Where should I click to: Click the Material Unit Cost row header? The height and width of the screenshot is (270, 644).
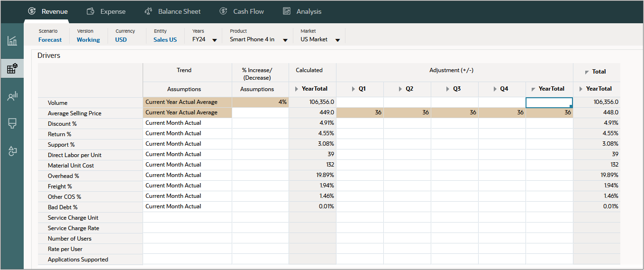click(x=91, y=166)
